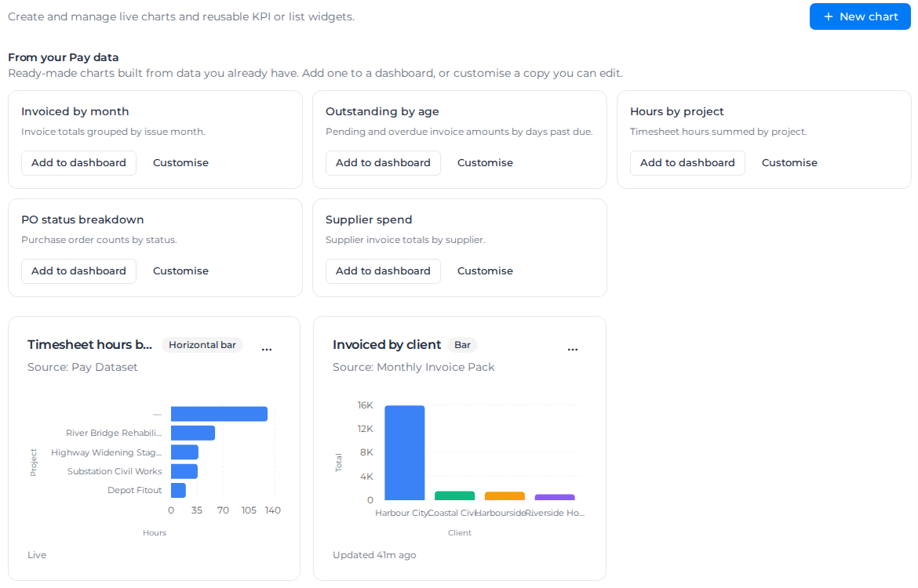Click the Outstanding by age heading

tap(382, 111)
